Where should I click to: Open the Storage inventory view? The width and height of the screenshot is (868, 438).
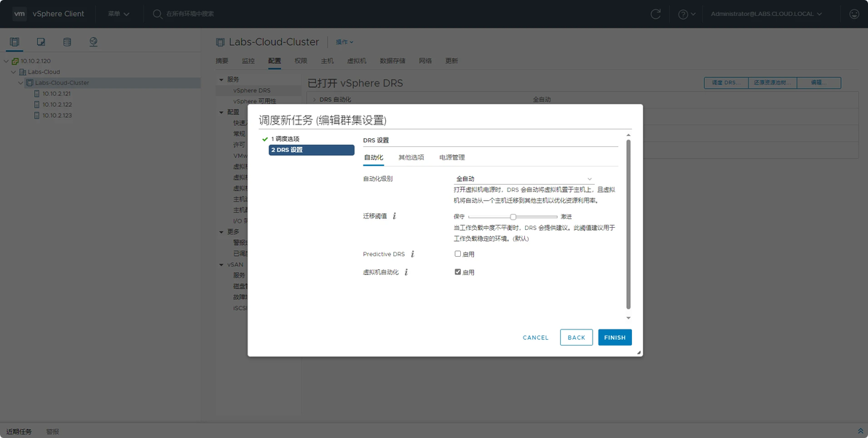tap(67, 42)
